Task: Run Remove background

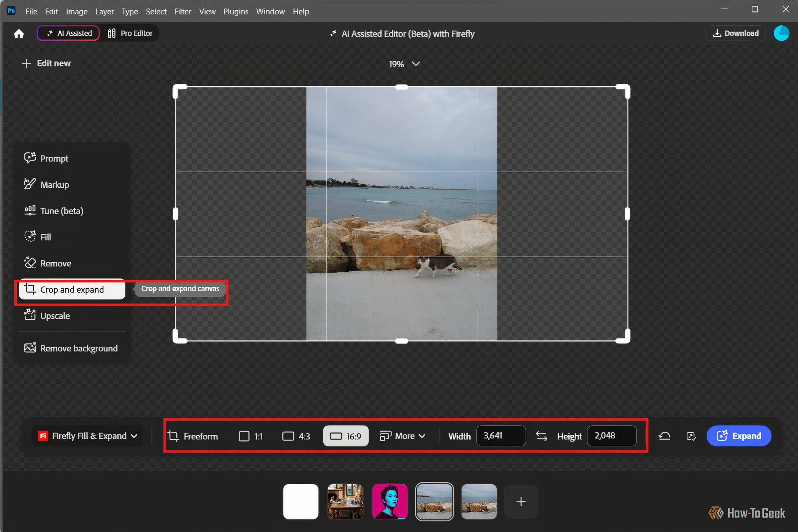Action: pyautogui.click(x=72, y=348)
